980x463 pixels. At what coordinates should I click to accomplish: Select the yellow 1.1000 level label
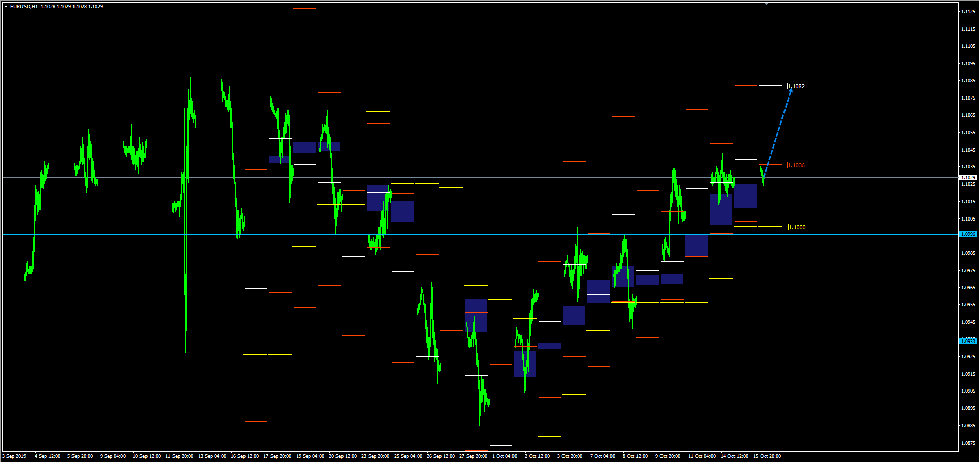point(797,227)
